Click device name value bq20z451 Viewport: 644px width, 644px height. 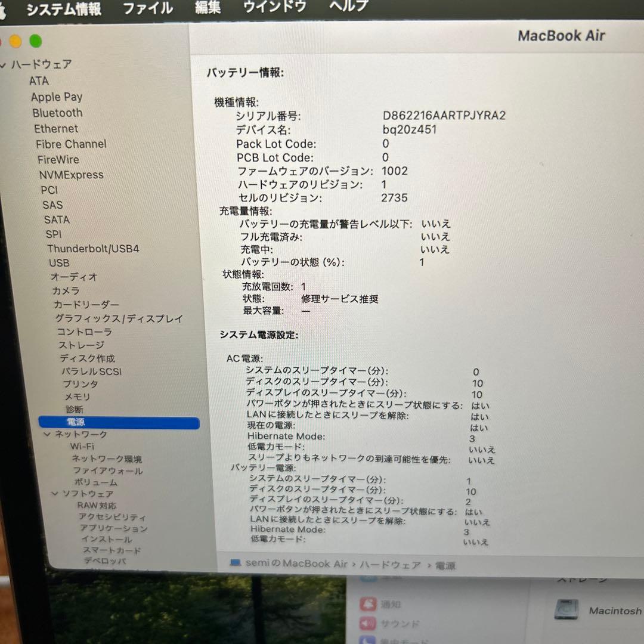(x=410, y=130)
